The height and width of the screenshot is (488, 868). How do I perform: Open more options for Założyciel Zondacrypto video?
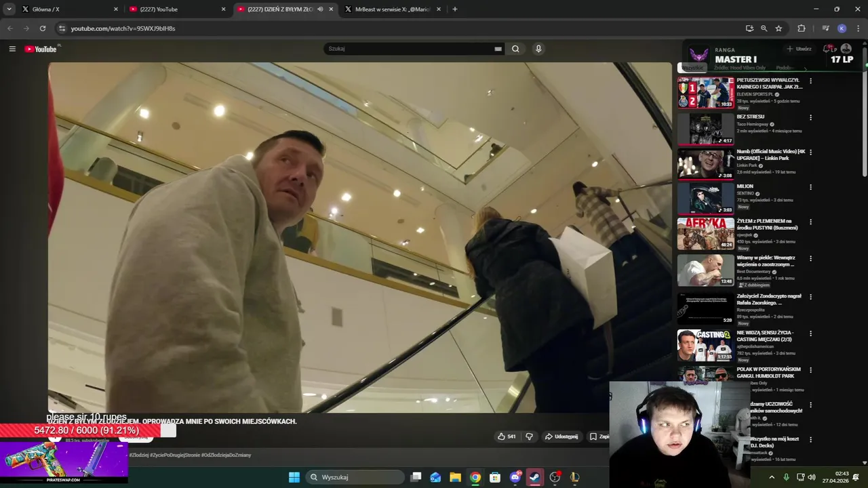pos(810,298)
